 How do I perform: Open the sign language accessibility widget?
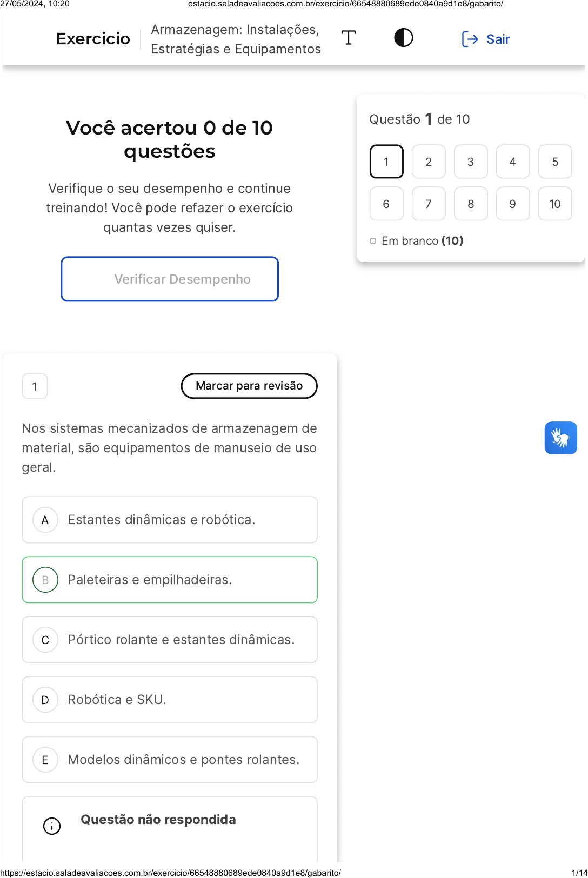click(x=560, y=438)
